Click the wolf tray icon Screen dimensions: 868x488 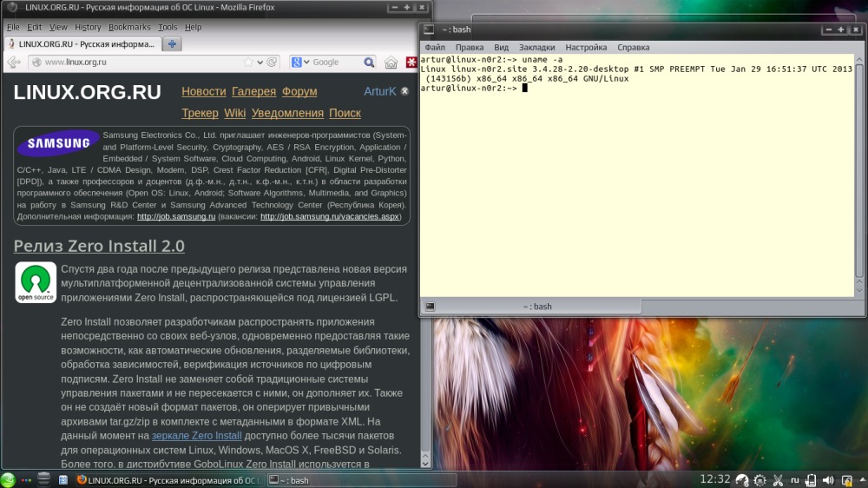(742, 480)
